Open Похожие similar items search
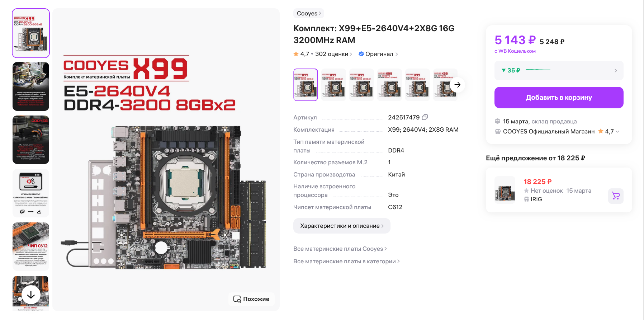 coord(251,299)
